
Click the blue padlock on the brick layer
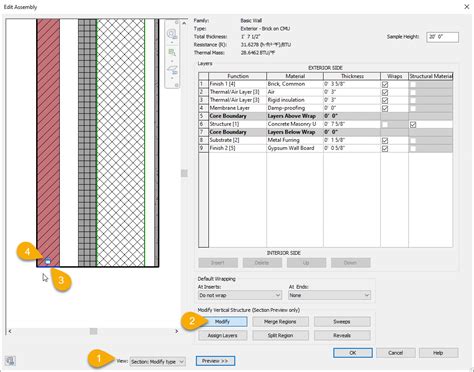coord(48,262)
